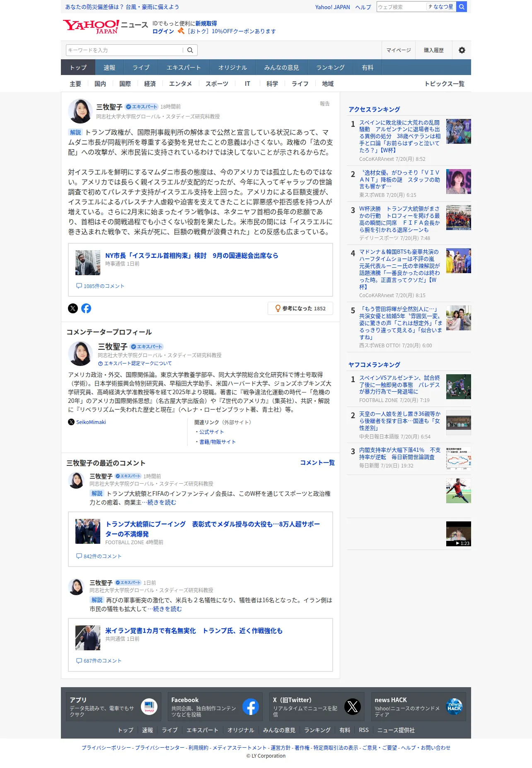532x768 pixels.
Task: Click the footer アプリ Yahoo icon
Action: (149, 707)
